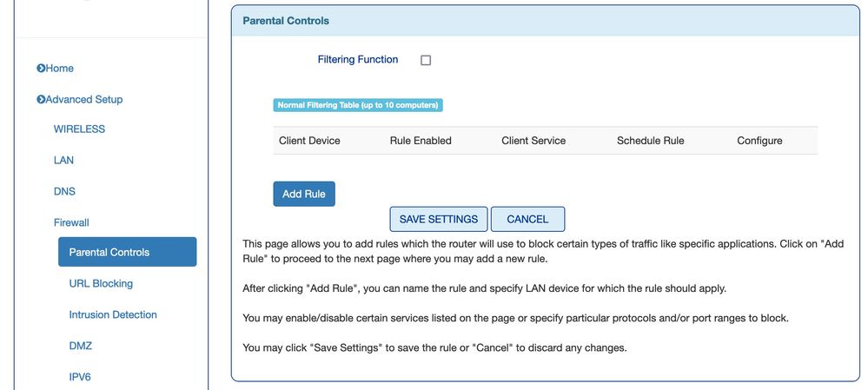This screenshot has height=390, width=868.
Task: Click the circled arrow icon beside Home
Action: (x=41, y=69)
